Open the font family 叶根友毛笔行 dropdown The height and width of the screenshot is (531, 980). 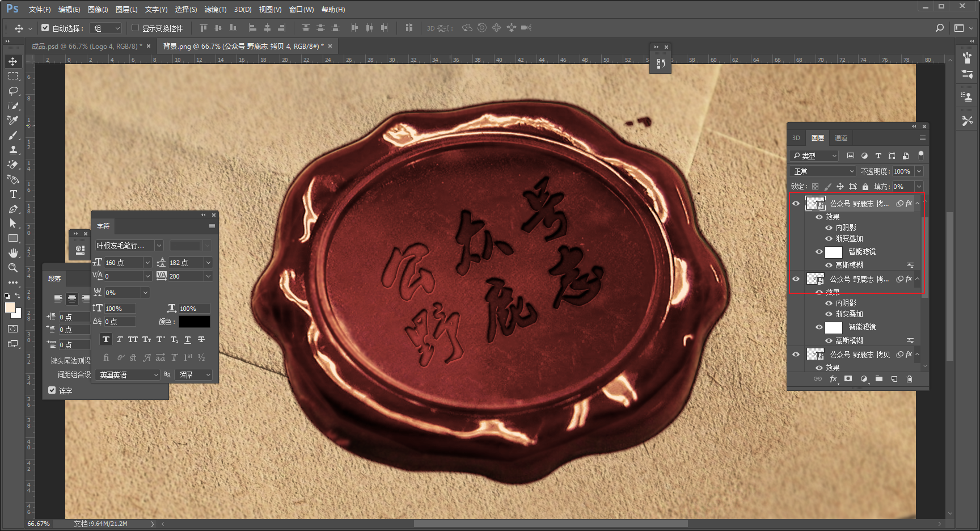click(159, 246)
